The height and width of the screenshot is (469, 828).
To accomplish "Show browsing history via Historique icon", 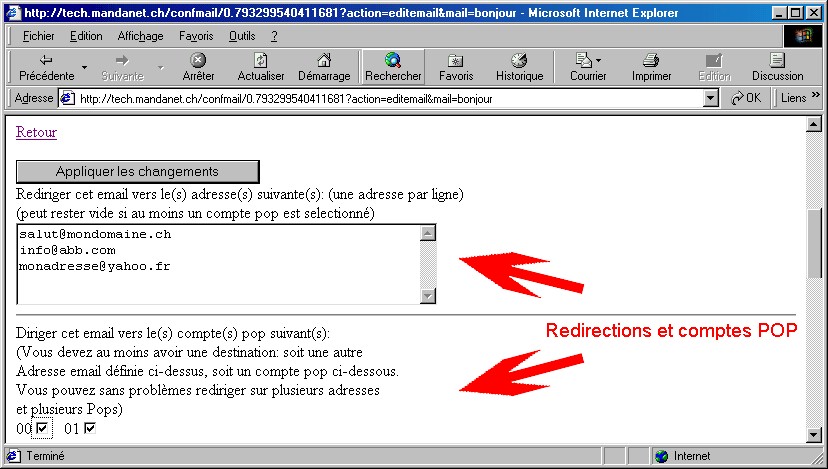I will coord(519,61).
